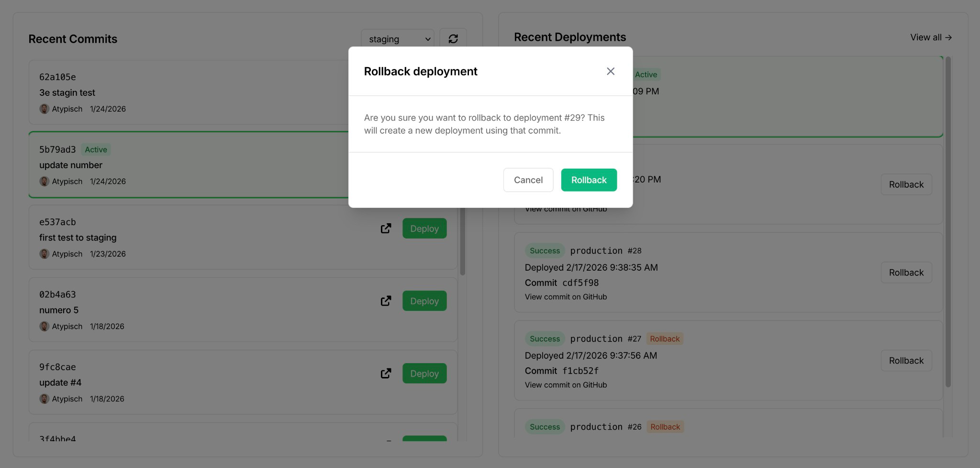980x468 pixels.
Task: Cancel the rollback deployment dialog
Action: [528, 180]
